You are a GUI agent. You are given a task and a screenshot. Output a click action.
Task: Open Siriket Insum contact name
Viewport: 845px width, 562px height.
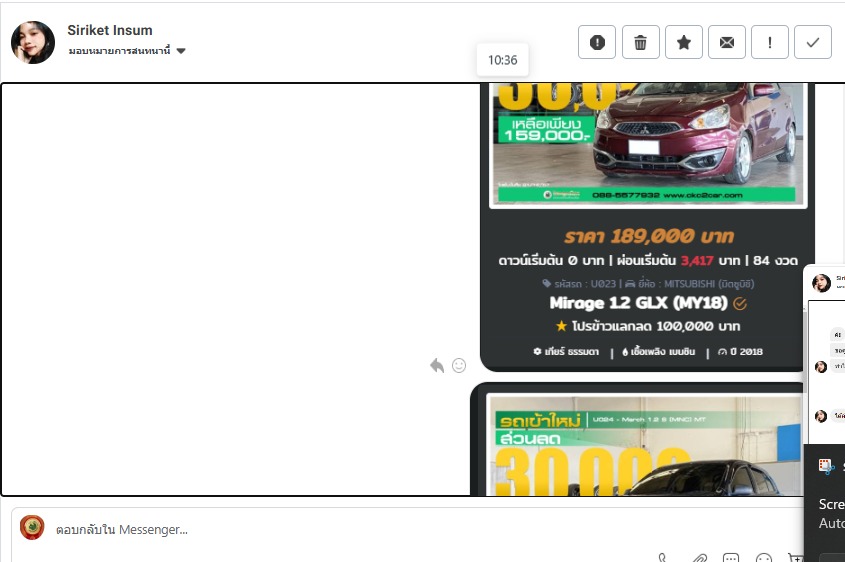point(109,30)
